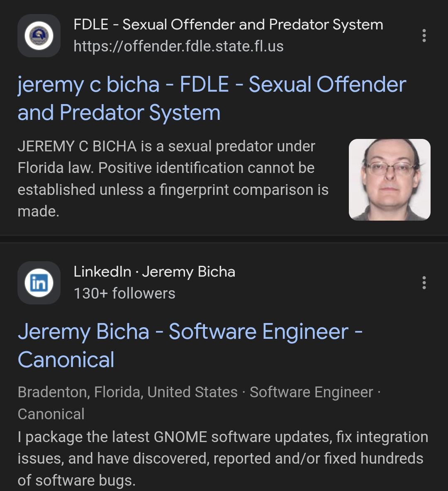
Task: Click the FDLE seal favicon icon
Action: tap(39, 36)
